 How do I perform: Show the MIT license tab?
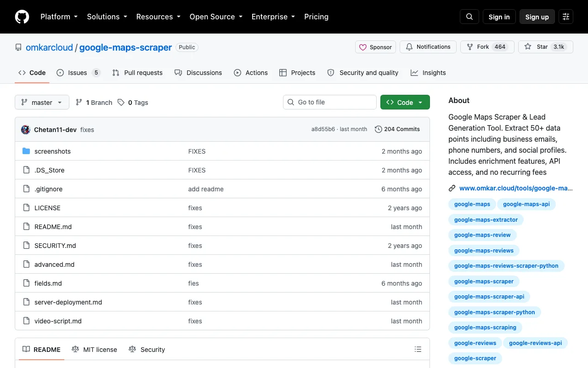click(x=94, y=350)
